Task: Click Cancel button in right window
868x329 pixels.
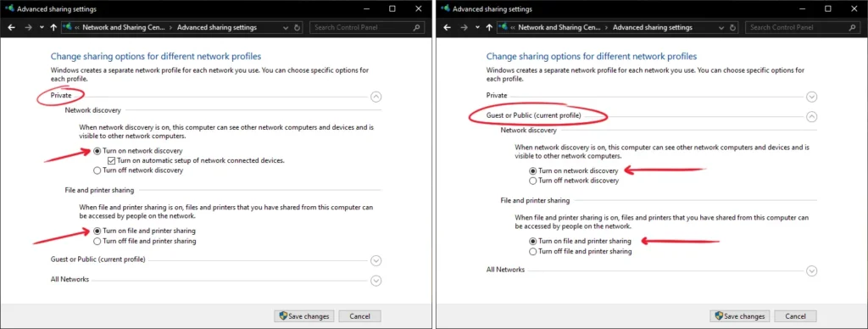Action: pyautogui.click(x=795, y=316)
